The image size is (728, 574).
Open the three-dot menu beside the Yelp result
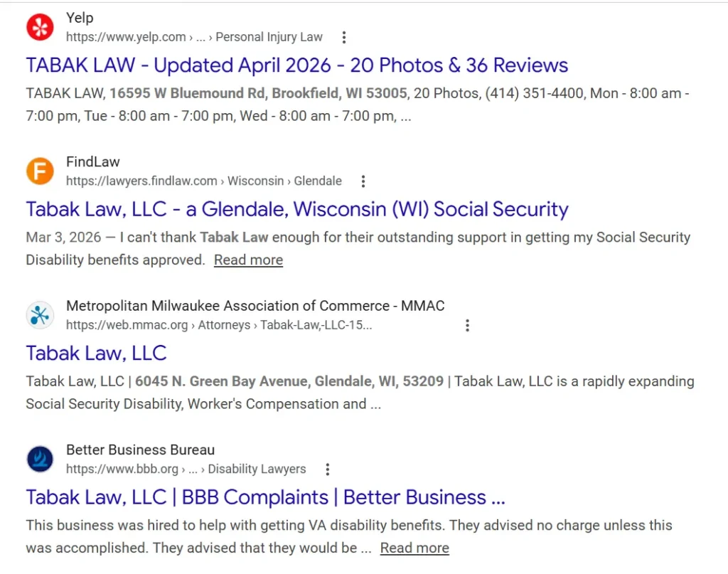344,37
